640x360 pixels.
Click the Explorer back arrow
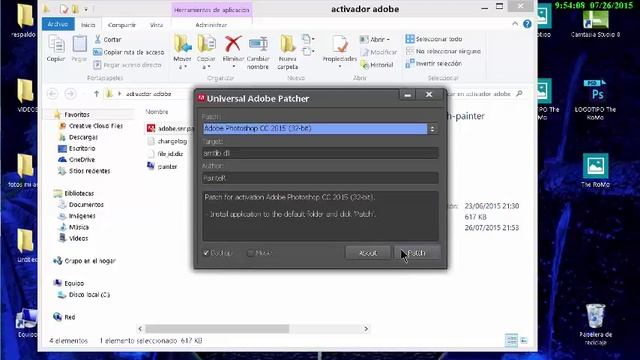coord(52,94)
